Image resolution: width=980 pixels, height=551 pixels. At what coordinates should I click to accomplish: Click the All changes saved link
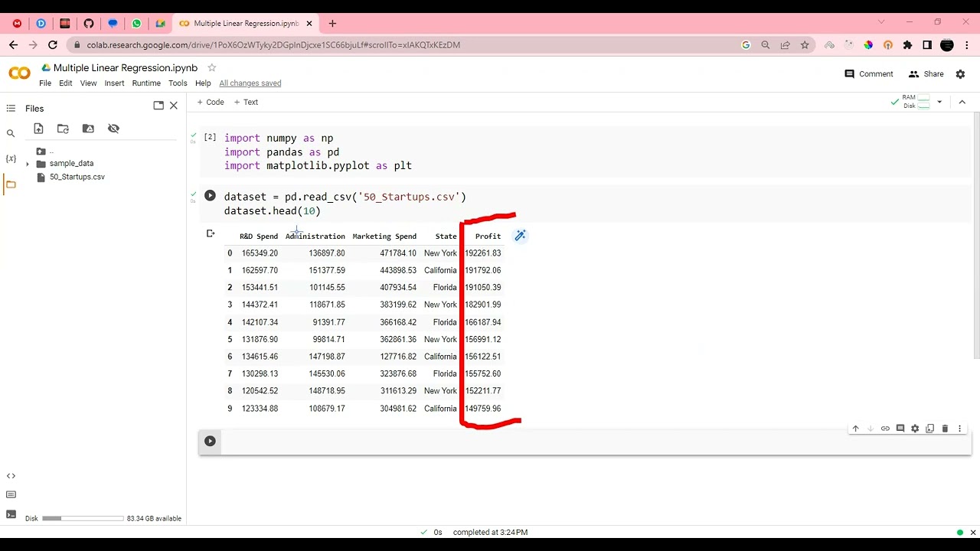pos(250,83)
